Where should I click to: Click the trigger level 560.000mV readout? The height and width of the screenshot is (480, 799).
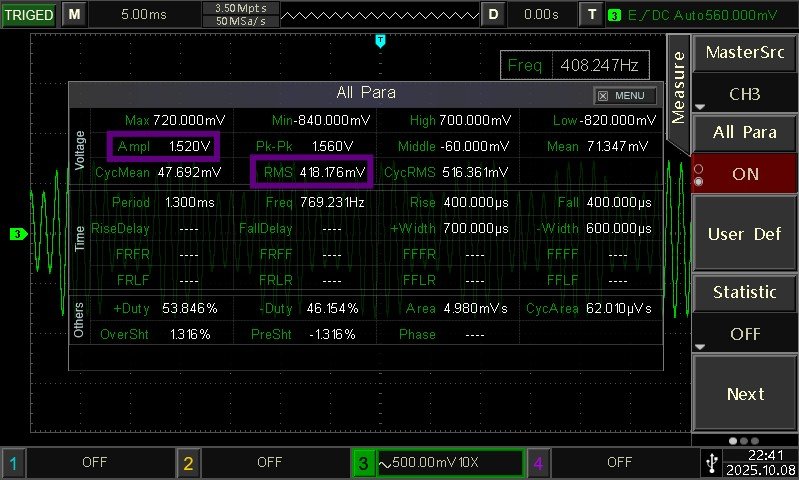pyautogui.click(x=741, y=15)
